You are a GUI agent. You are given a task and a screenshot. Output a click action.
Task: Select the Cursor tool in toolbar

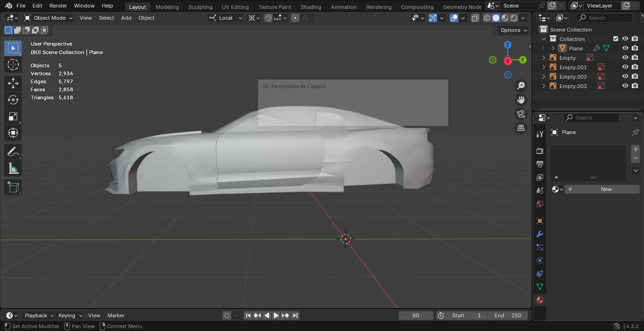(13, 65)
